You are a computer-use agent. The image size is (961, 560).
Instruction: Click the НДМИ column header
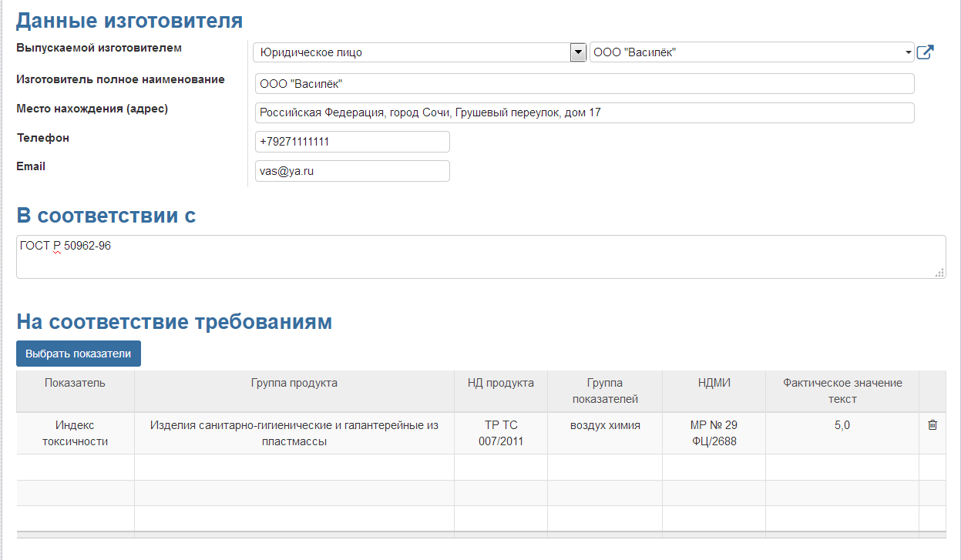pos(714,383)
